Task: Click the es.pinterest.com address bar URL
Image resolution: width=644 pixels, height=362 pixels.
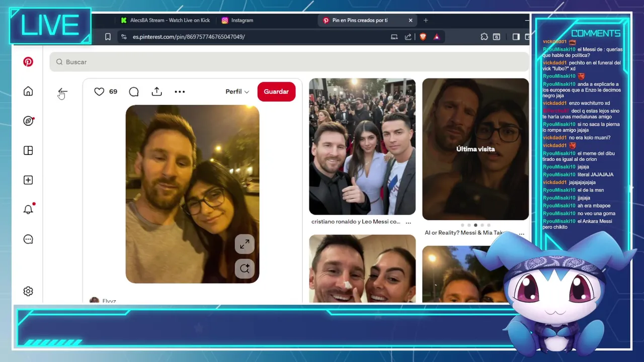Action: (189, 37)
